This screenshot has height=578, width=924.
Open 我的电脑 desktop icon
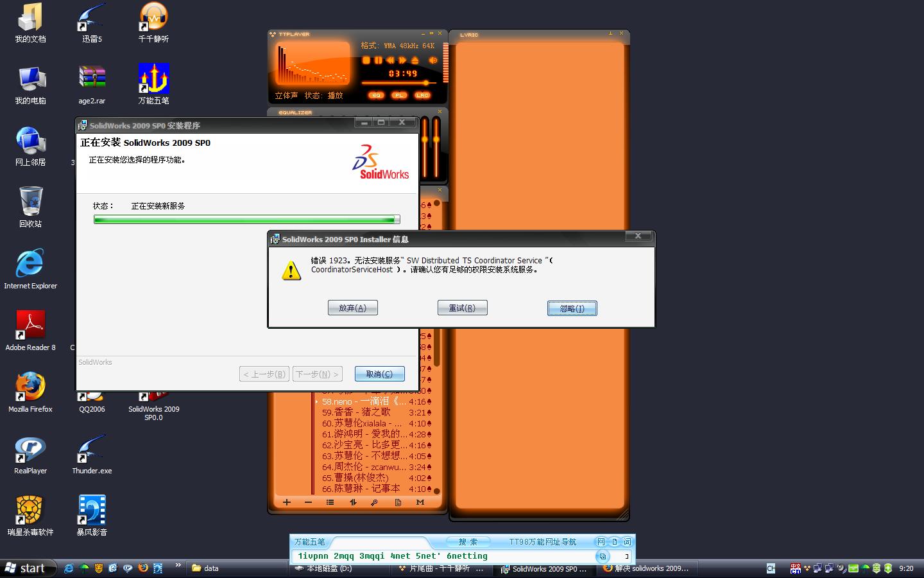pos(30,85)
